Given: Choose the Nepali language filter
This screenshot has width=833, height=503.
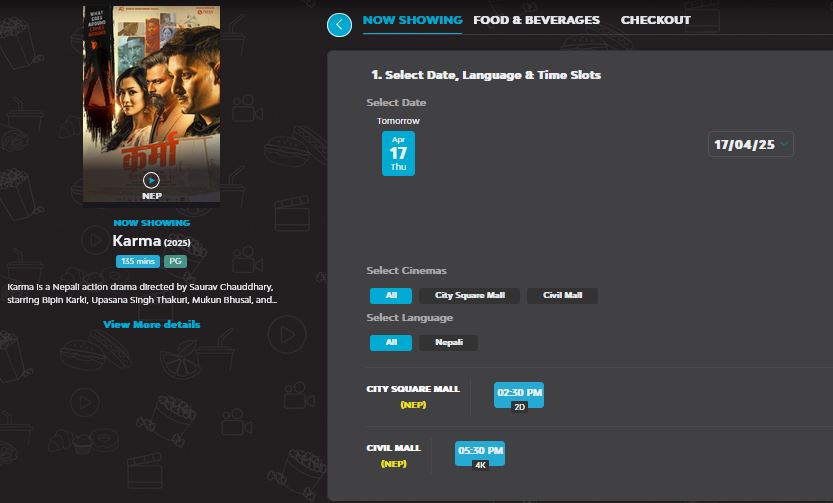Looking at the screenshot, I should click(x=449, y=343).
